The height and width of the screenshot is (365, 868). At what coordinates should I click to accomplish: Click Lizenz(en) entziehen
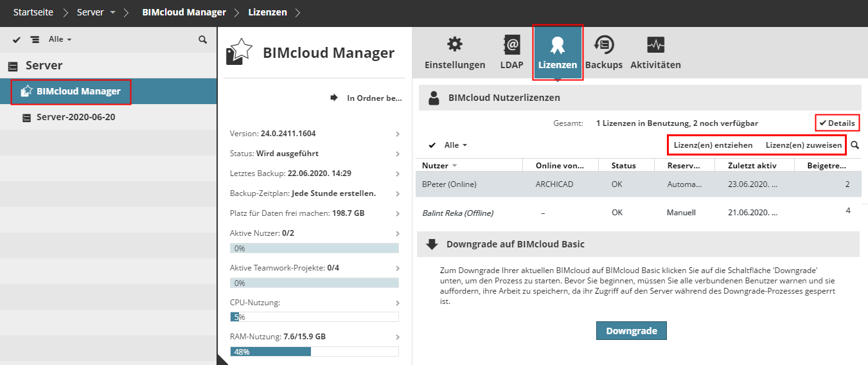point(713,145)
